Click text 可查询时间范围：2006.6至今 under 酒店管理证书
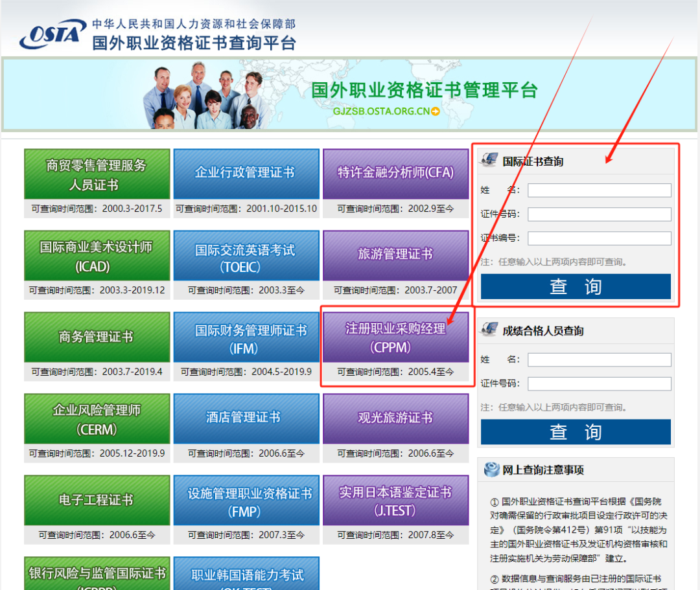The height and width of the screenshot is (590, 700). pos(246,453)
